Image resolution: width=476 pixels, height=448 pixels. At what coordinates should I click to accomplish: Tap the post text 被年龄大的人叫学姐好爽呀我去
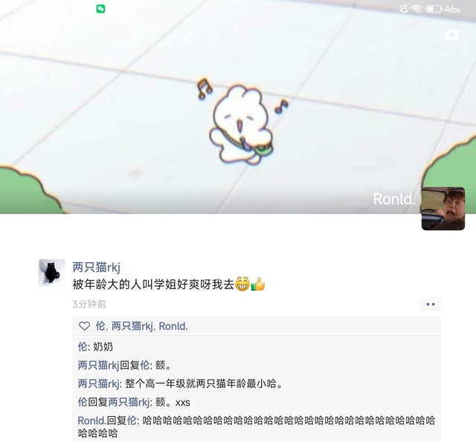169,285
